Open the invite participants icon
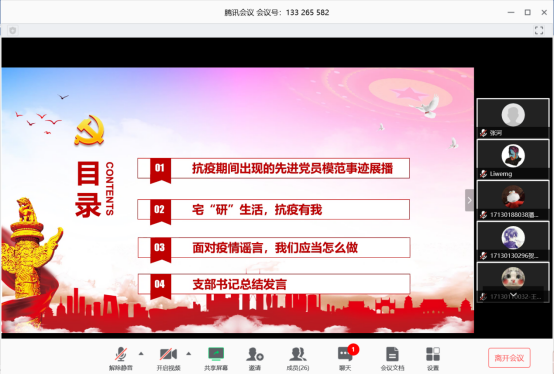This screenshot has height=374, width=554. (x=255, y=354)
